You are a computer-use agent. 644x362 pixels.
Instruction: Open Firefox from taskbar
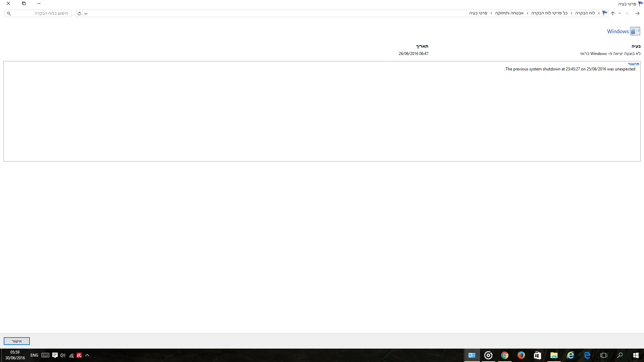521,355
